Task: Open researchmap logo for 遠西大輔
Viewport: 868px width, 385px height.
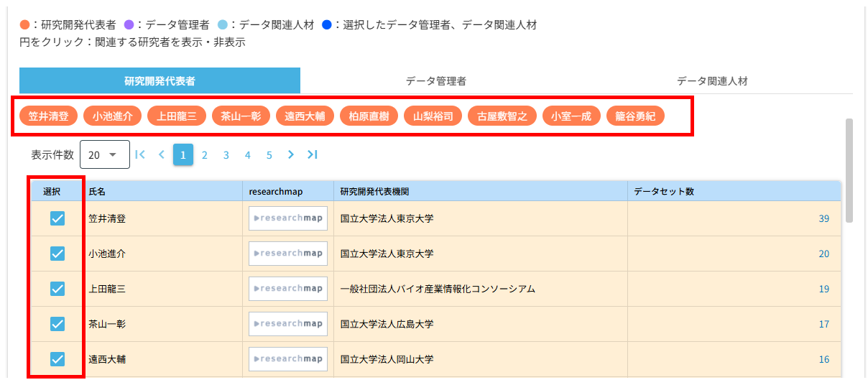Action: click(287, 359)
